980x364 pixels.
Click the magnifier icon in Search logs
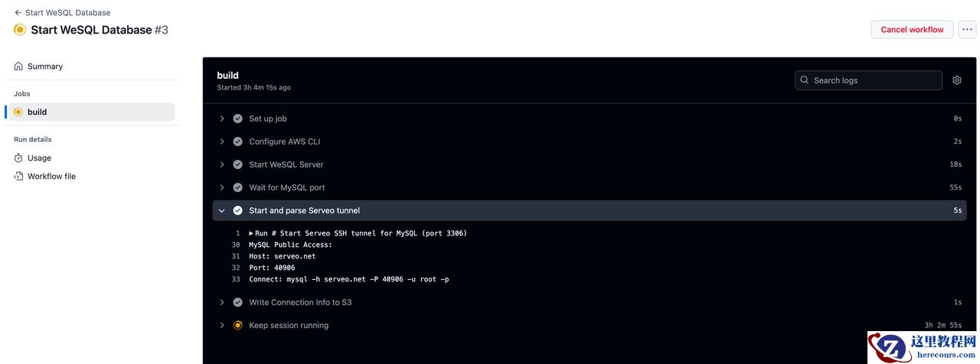click(x=804, y=80)
